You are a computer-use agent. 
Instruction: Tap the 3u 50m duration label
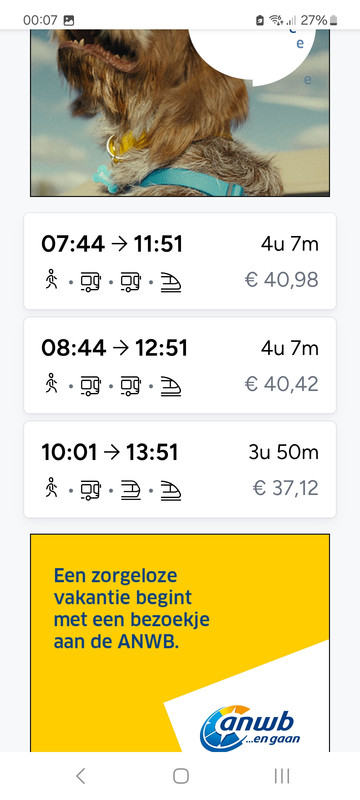284,453
